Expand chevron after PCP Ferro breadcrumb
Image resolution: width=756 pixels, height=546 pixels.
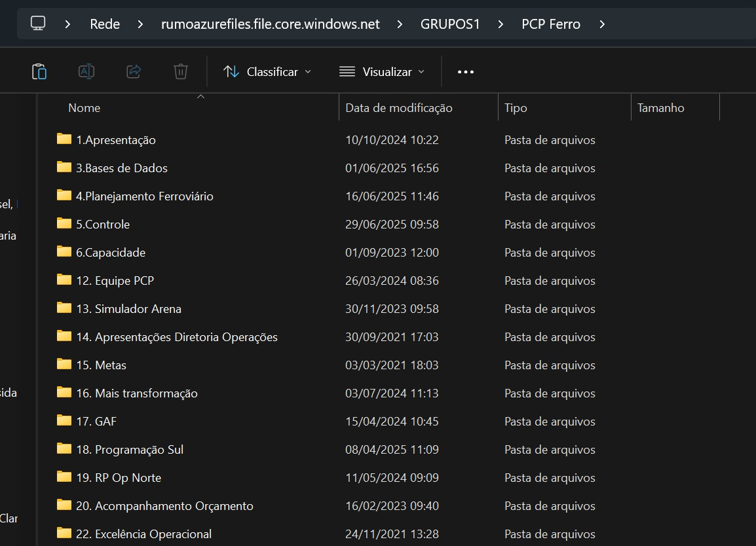[602, 24]
